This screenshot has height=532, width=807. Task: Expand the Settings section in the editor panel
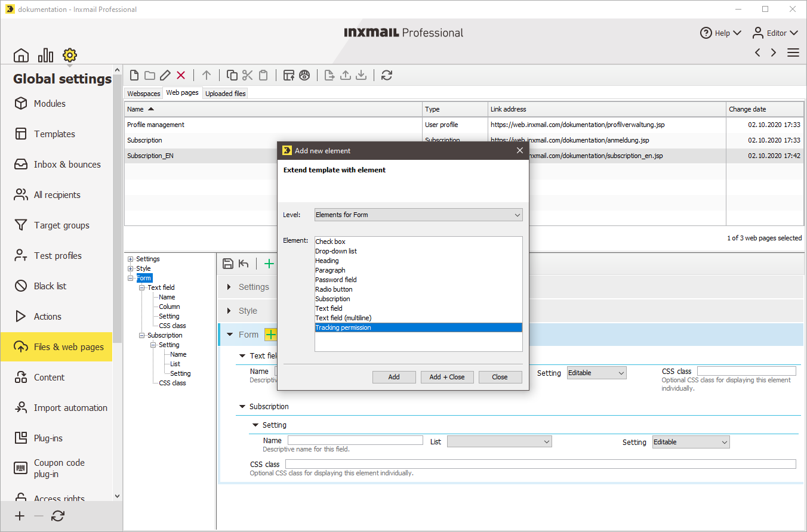click(229, 287)
